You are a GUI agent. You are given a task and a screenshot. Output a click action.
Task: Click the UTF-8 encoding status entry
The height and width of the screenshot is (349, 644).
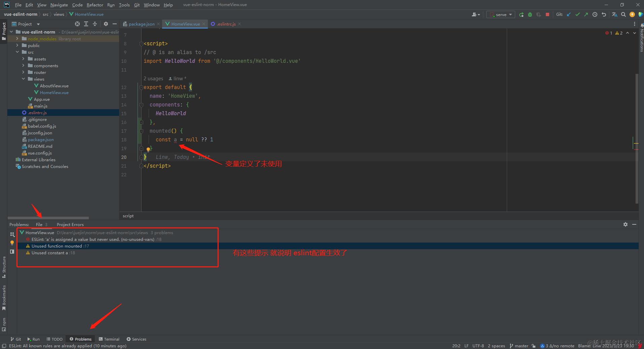click(x=478, y=346)
